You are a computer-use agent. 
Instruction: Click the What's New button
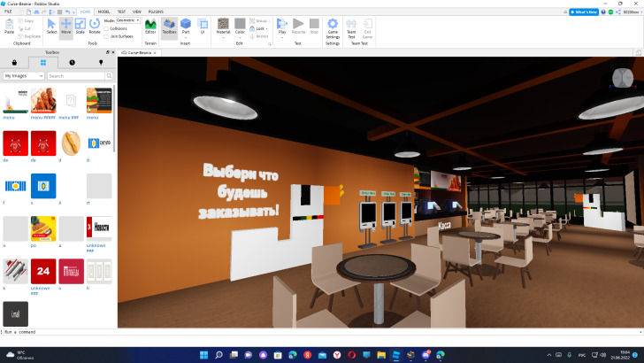[x=585, y=12]
